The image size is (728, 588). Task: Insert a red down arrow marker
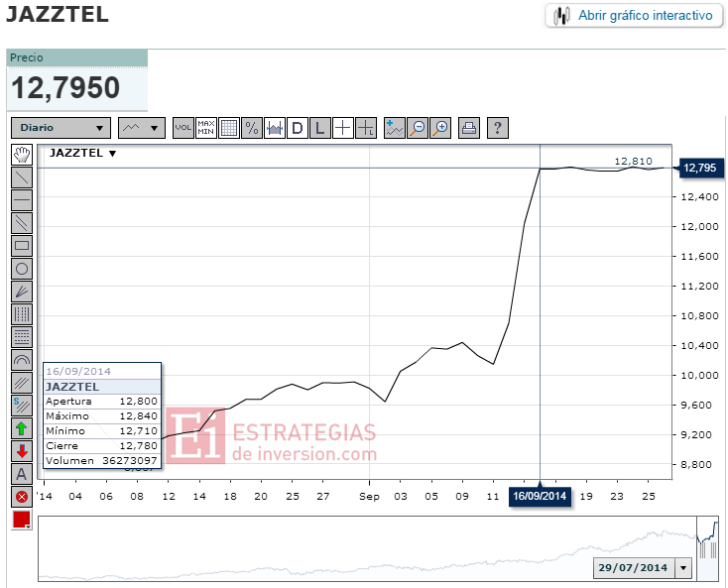tap(22, 451)
